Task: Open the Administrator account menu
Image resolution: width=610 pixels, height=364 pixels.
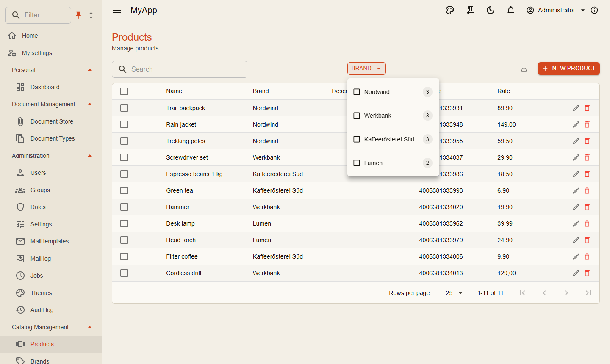Action: coord(556,10)
